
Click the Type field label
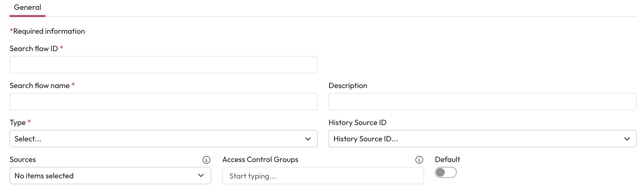tap(18, 122)
